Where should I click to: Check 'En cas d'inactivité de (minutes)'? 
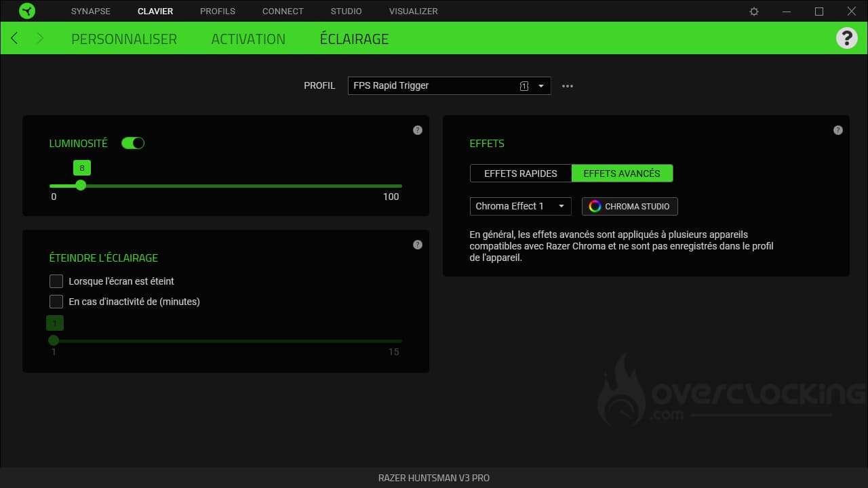pyautogui.click(x=56, y=302)
